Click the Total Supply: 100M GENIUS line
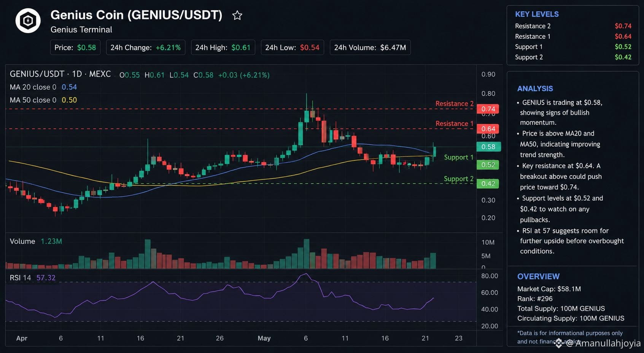This screenshot has height=353, width=644. tap(561, 309)
